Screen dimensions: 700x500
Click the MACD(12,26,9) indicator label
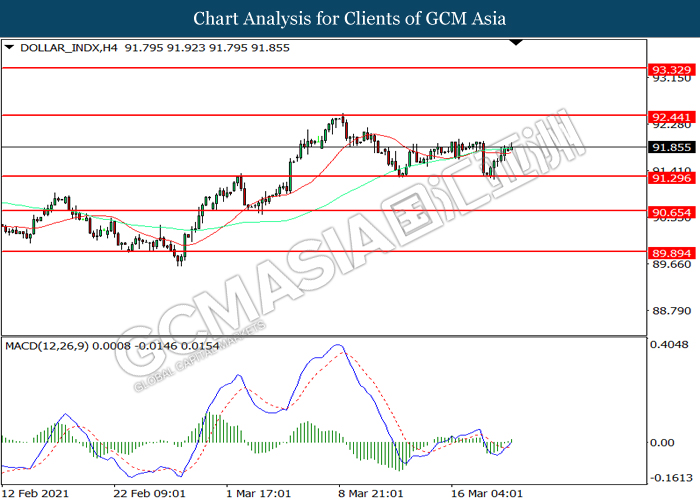[47, 346]
